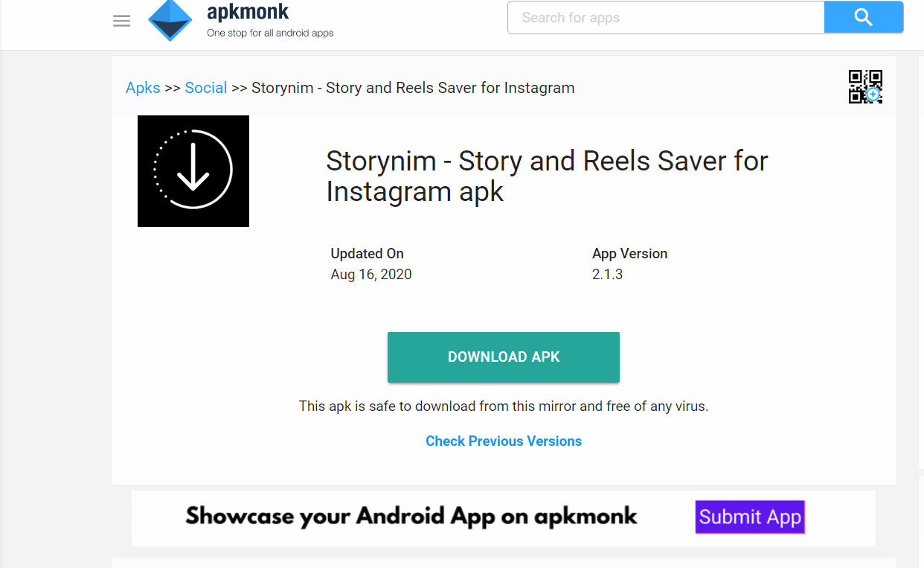This screenshot has height=568, width=924.
Task: Click the safe to download virus notice
Action: point(504,406)
